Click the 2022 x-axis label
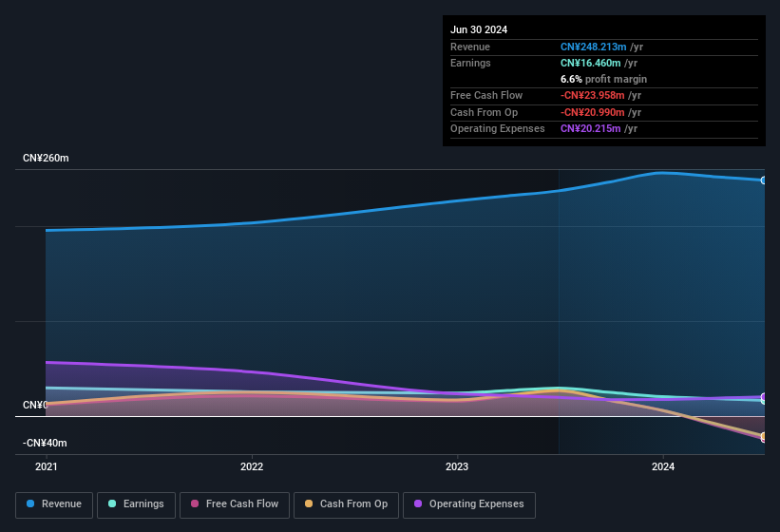Viewport: 780px width, 532px height. (x=252, y=466)
